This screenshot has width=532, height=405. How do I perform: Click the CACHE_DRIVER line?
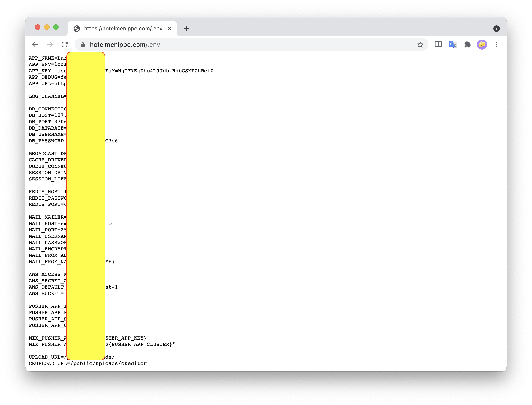[47, 160]
